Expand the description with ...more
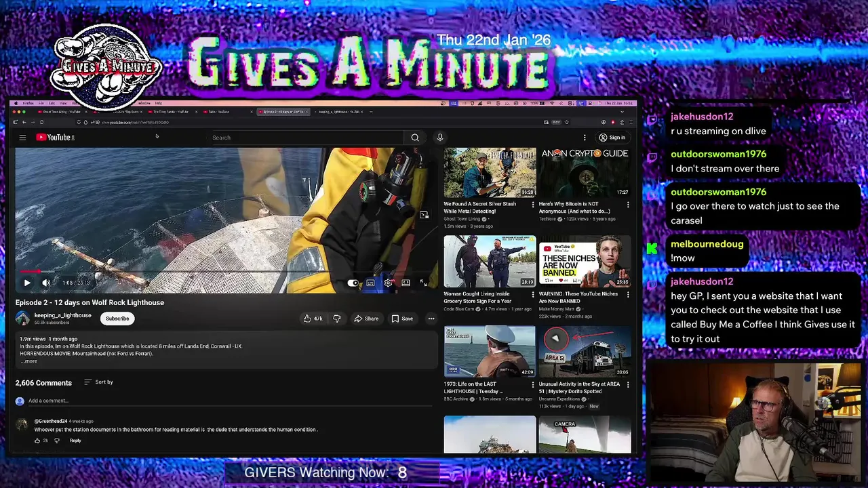 [x=28, y=361]
